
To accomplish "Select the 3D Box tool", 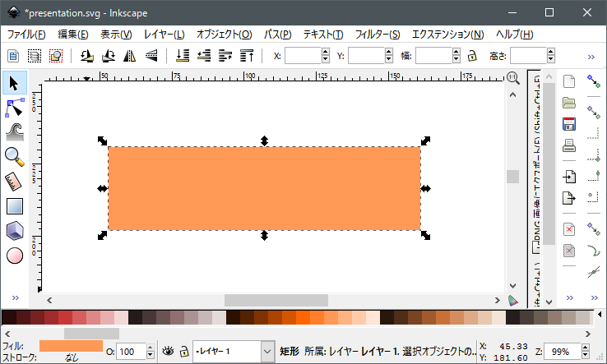I will [x=15, y=231].
